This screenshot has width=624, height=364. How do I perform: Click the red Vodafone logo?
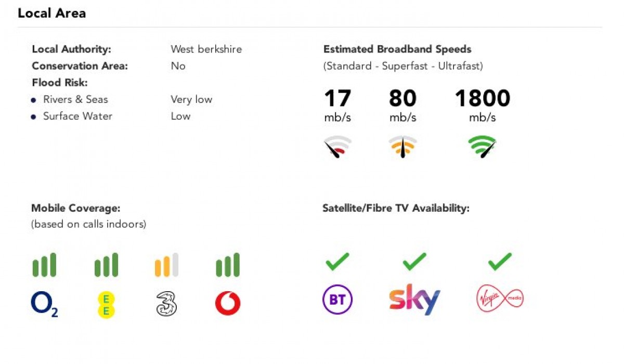click(x=228, y=304)
